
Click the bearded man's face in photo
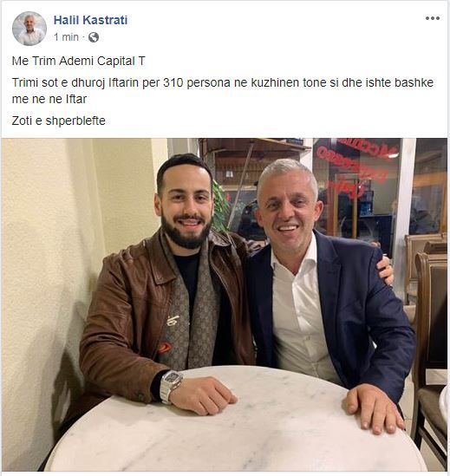tap(186, 206)
